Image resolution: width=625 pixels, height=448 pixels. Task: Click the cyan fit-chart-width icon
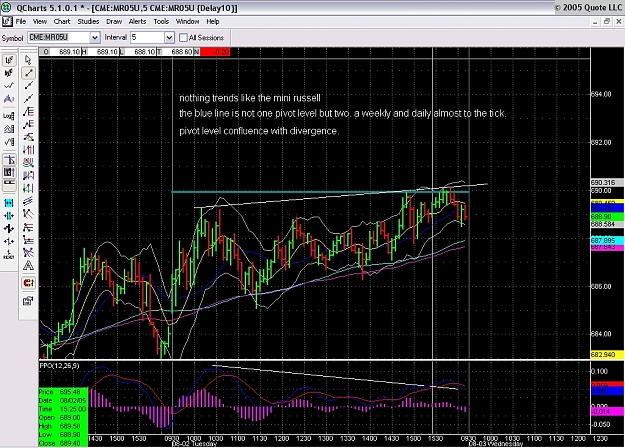point(9,203)
